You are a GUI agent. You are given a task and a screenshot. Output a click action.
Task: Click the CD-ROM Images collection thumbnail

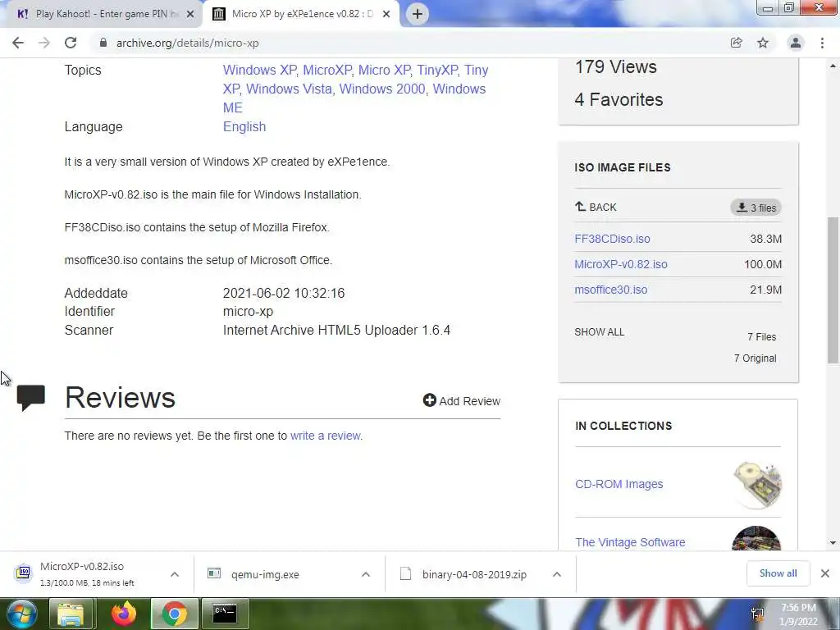(x=757, y=485)
